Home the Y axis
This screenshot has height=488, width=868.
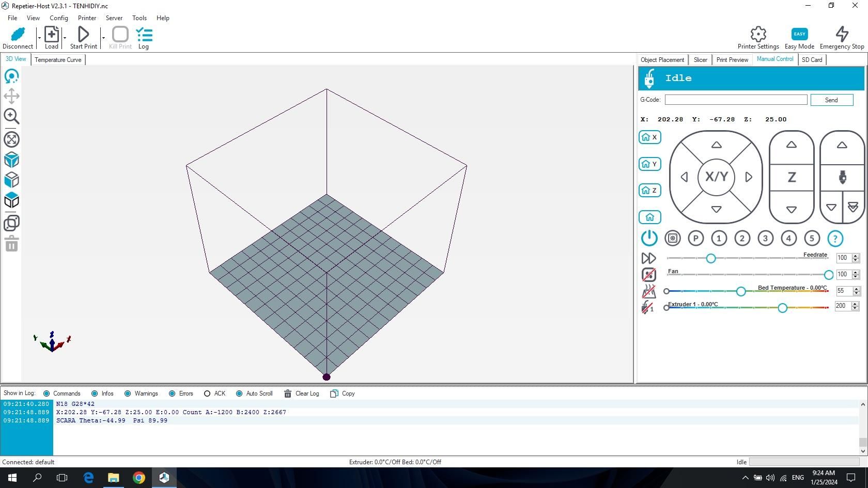click(x=649, y=164)
